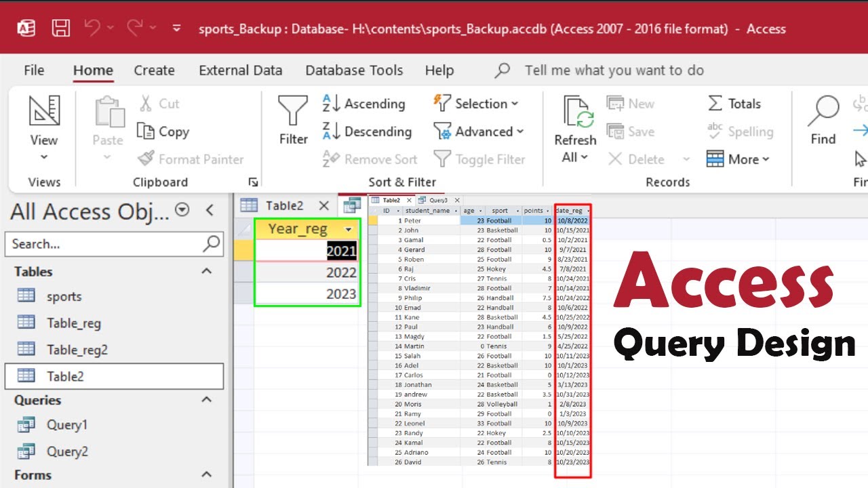Open Year_reg column filter dropdown arrow
This screenshot has width=868, height=488.
[349, 230]
